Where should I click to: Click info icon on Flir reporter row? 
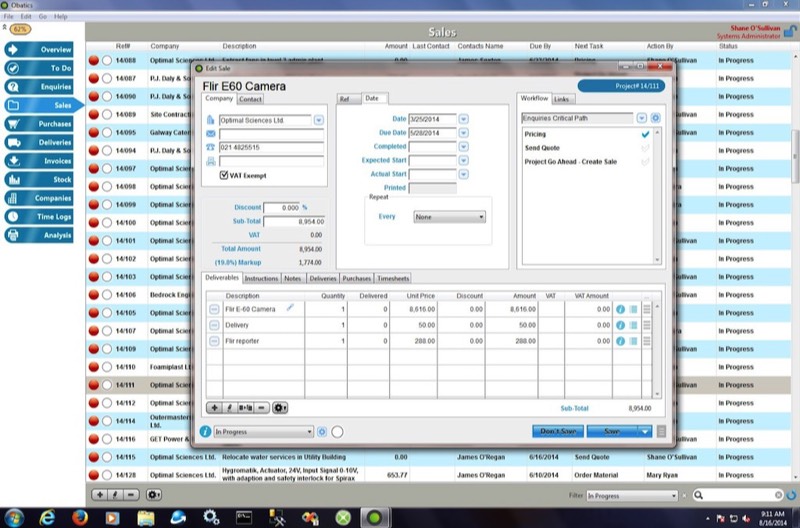pos(620,341)
